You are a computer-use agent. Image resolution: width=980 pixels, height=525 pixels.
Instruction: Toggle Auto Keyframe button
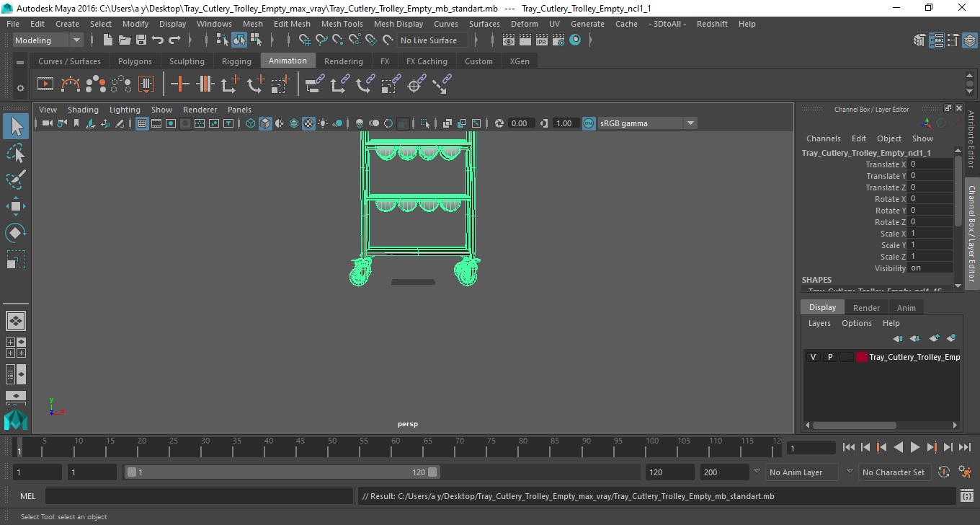944,472
